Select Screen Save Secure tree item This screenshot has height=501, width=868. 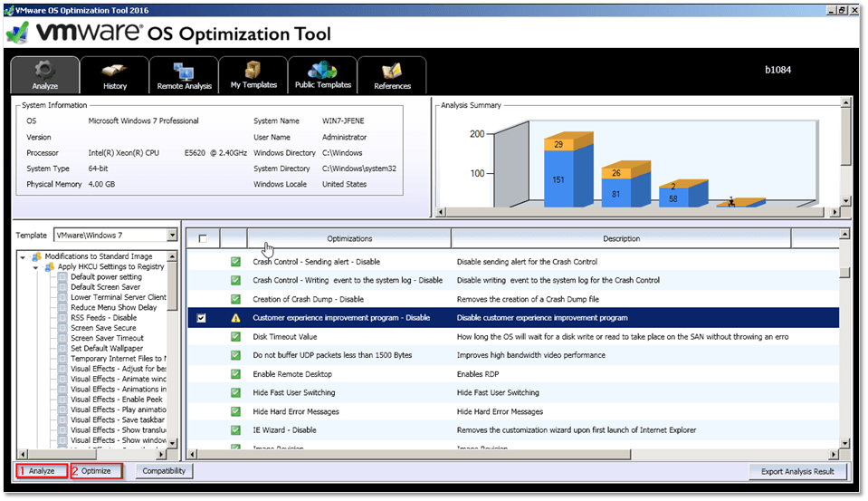[x=103, y=328]
